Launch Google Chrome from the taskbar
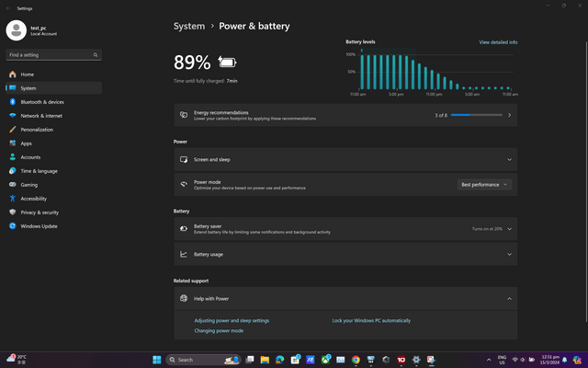This screenshot has height=368, width=588. 356,360
